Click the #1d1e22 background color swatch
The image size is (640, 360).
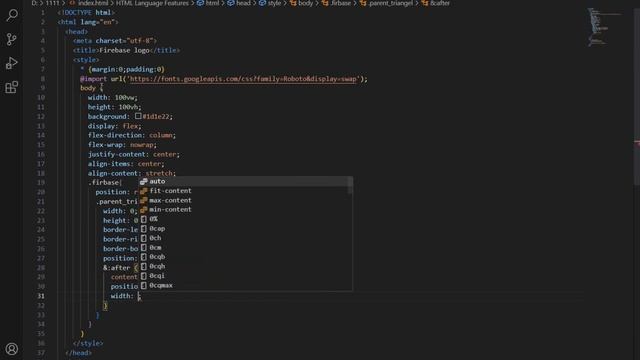tap(138, 116)
